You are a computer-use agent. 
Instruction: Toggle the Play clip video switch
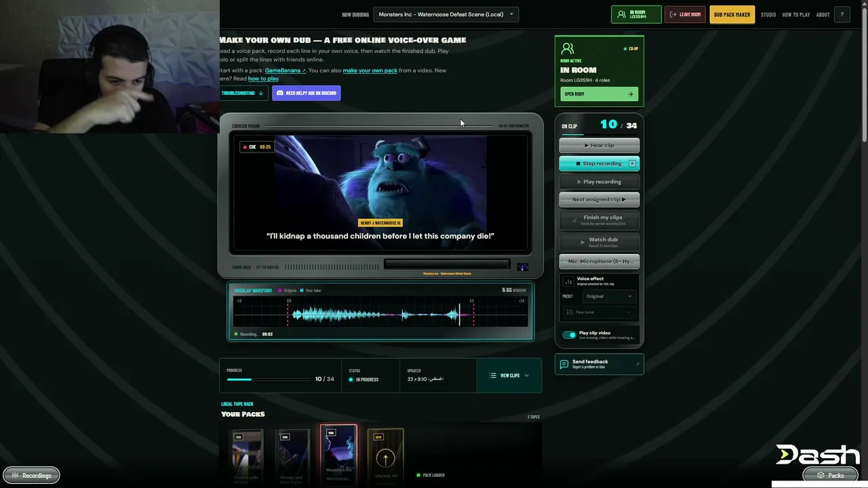(569, 335)
